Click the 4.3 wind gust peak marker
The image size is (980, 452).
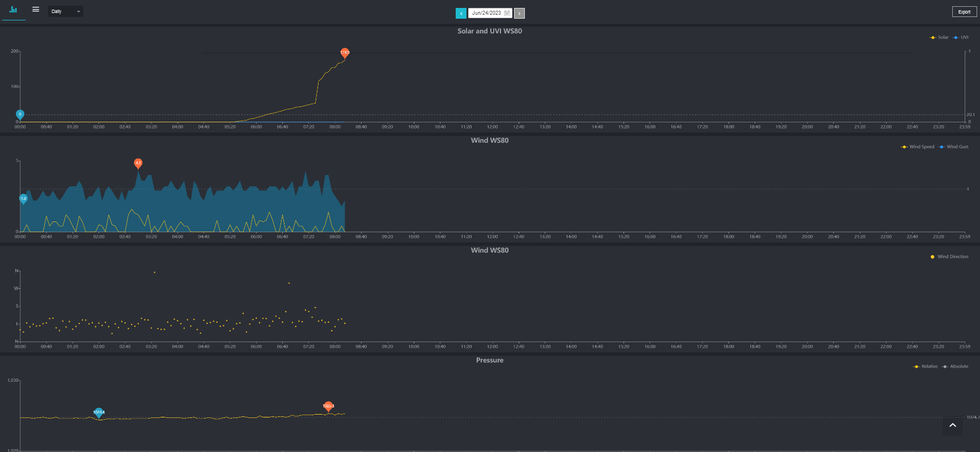pos(138,163)
